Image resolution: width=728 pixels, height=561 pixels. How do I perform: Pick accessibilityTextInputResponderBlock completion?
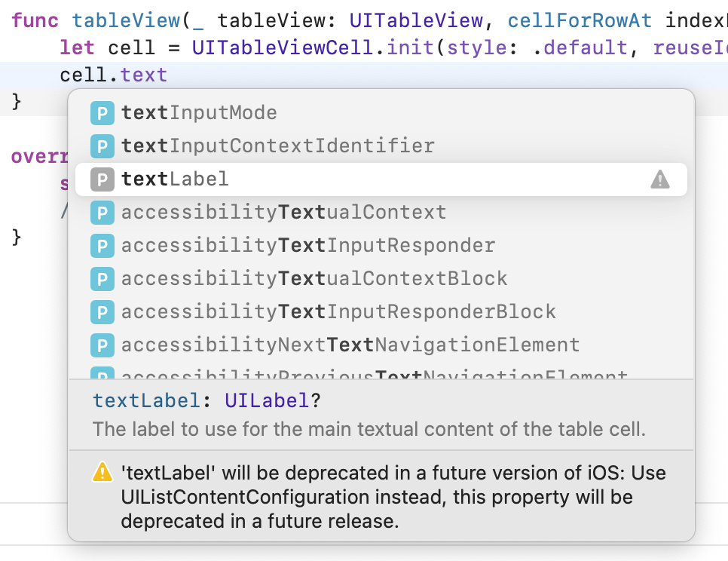[x=381, y=311]
